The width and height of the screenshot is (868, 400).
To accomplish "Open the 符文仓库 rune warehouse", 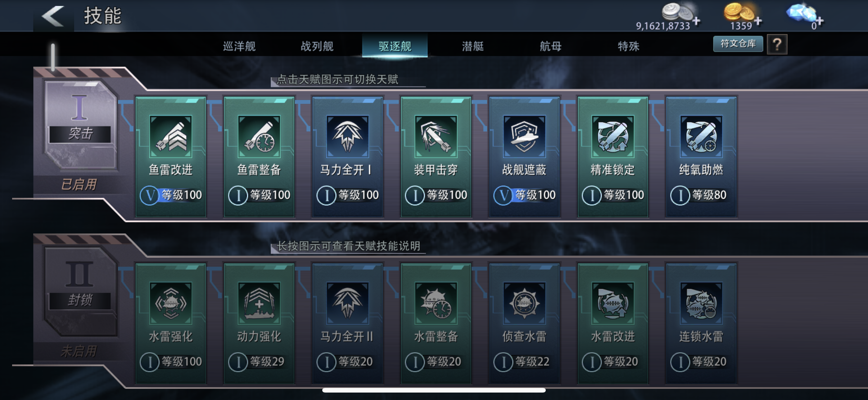I will (738, 44).
